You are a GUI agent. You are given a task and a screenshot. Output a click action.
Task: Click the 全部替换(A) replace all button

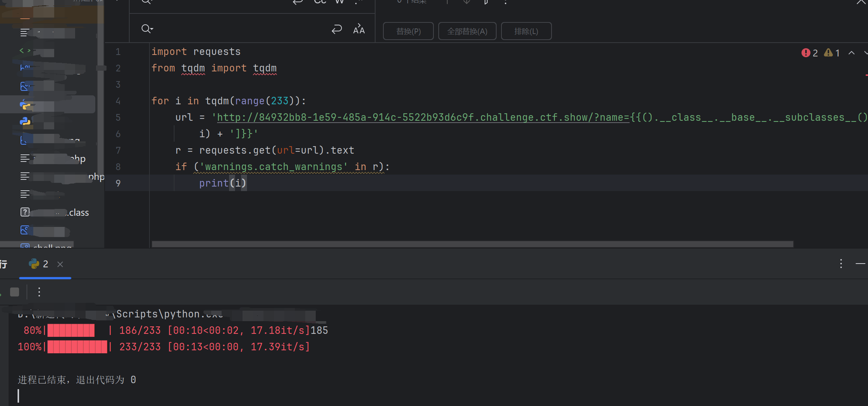click(467, 31)
